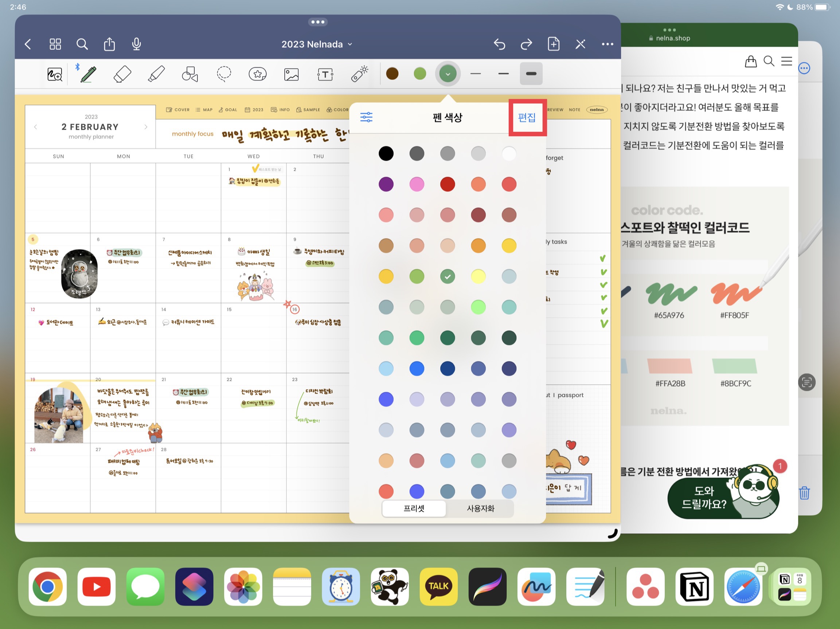This screenshot has height=629, width=840.
Task: Tap the add page icon
Action: [553, 44]
